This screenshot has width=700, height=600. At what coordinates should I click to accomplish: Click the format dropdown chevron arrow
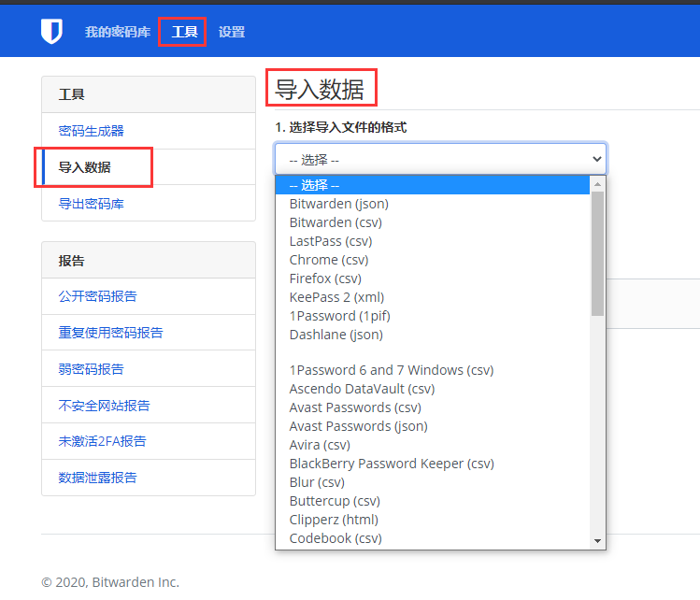597,159
